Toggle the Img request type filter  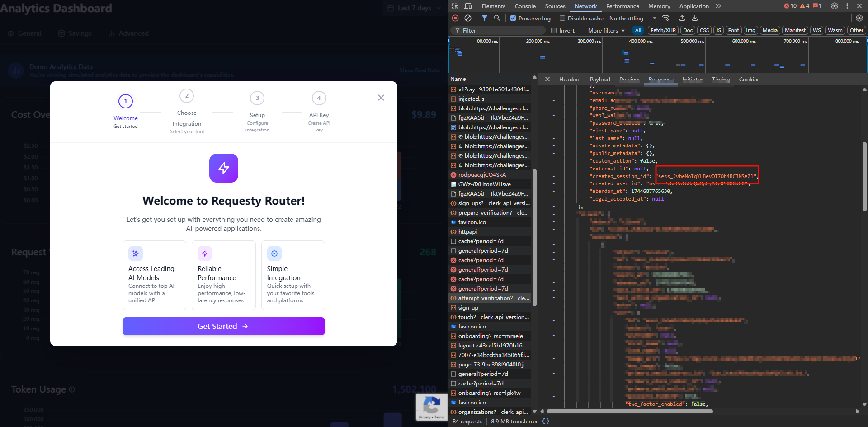click(750, 30)
